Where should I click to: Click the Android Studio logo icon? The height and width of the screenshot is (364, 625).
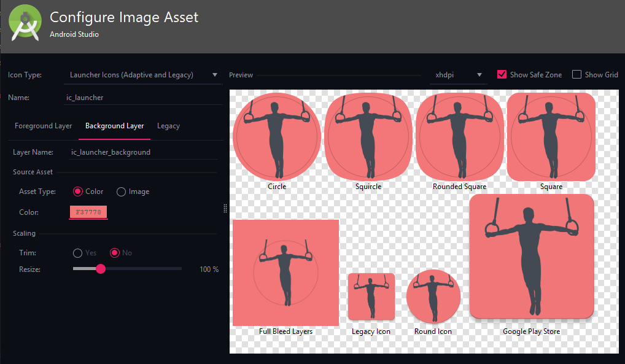(25, 23)
